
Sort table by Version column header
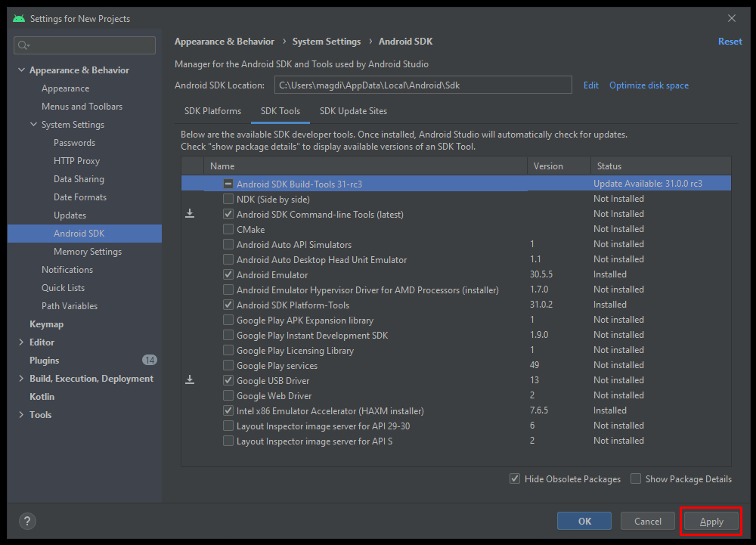point(559,166)
